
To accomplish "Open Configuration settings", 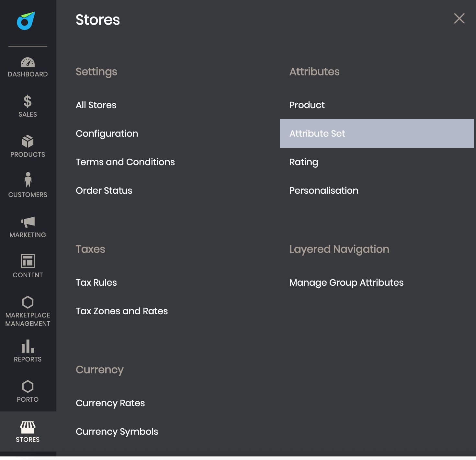I will pos(107,133).
